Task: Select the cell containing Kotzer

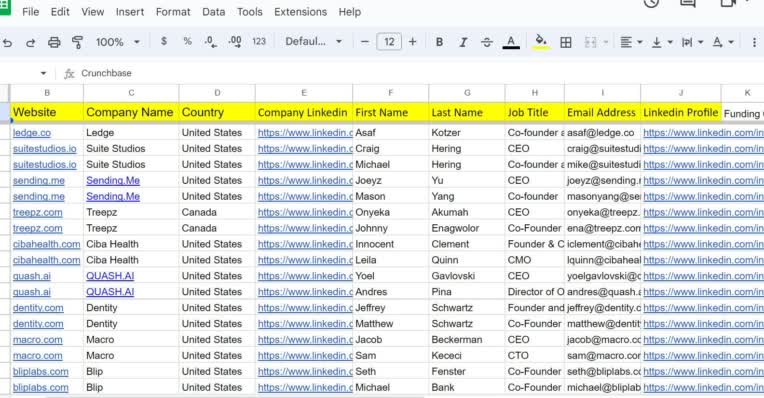Action: (467, 133)
